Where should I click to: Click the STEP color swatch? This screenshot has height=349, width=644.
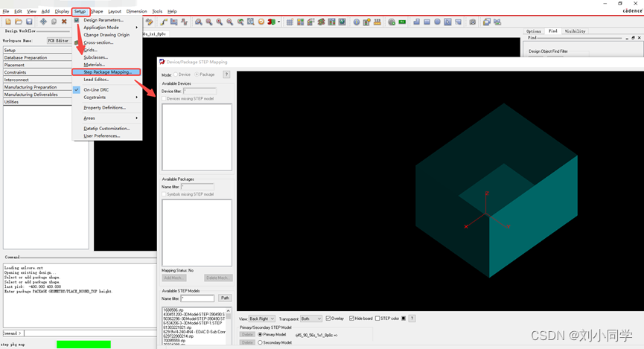tap(404, 318)
